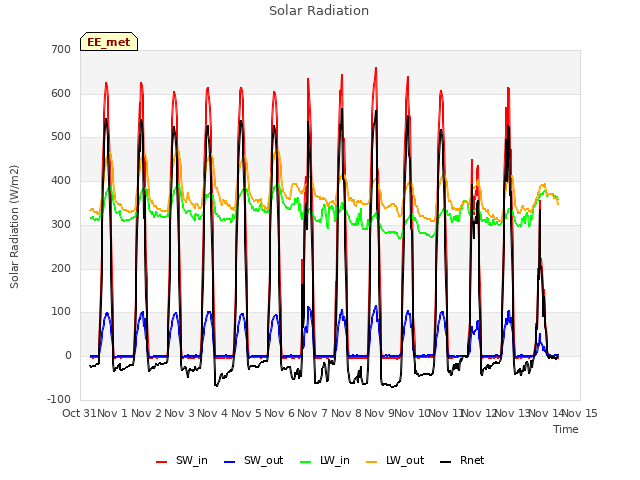This screenshot has width=640, height=480.
Task: Click the LW_out legend label
Action: pyautogui.click(x=405, y=460)
